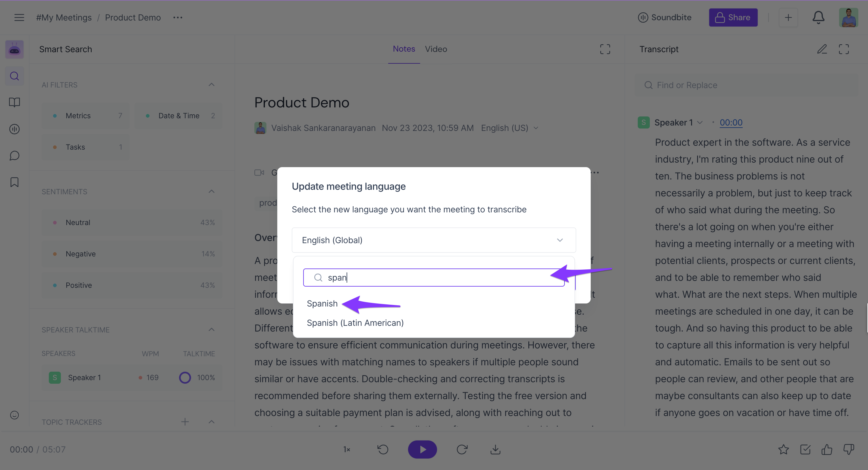This screenshot has height=470, width=868.
Task: Expand the Transcript panel to fullscreen
Action: pos(843,49)
